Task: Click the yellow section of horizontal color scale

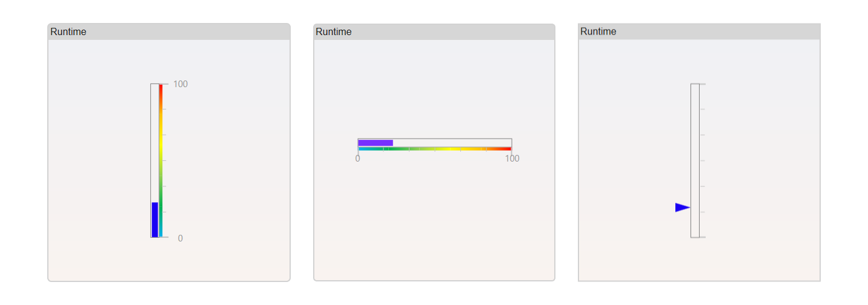Action: point(449,148)
